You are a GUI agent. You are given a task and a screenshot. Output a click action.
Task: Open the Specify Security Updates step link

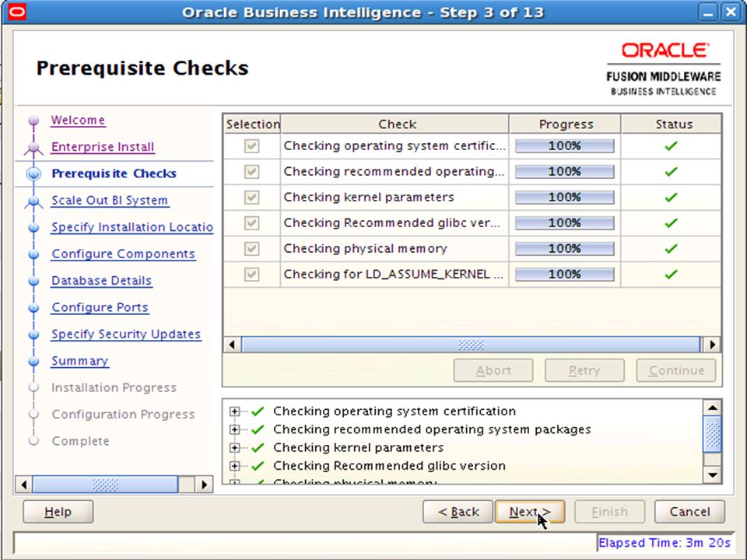click(126, 334)
